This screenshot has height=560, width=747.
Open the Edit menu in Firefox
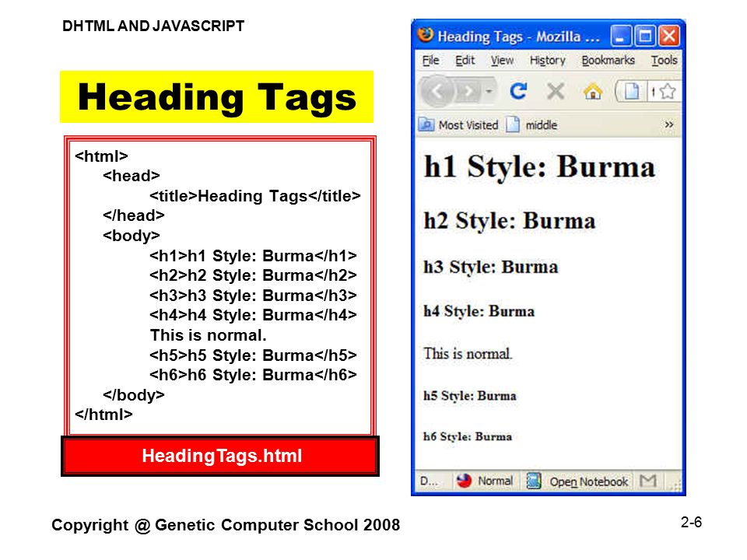click(465, 61)
